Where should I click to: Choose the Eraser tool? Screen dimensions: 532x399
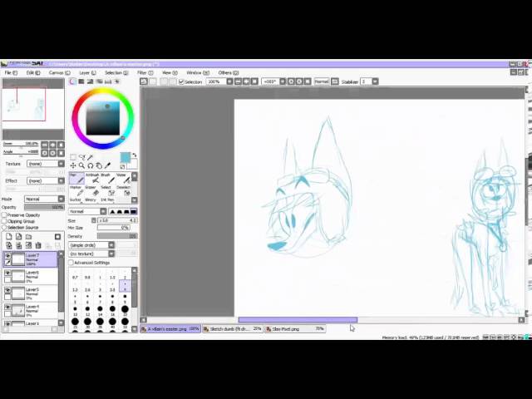[x=92, y=190]
